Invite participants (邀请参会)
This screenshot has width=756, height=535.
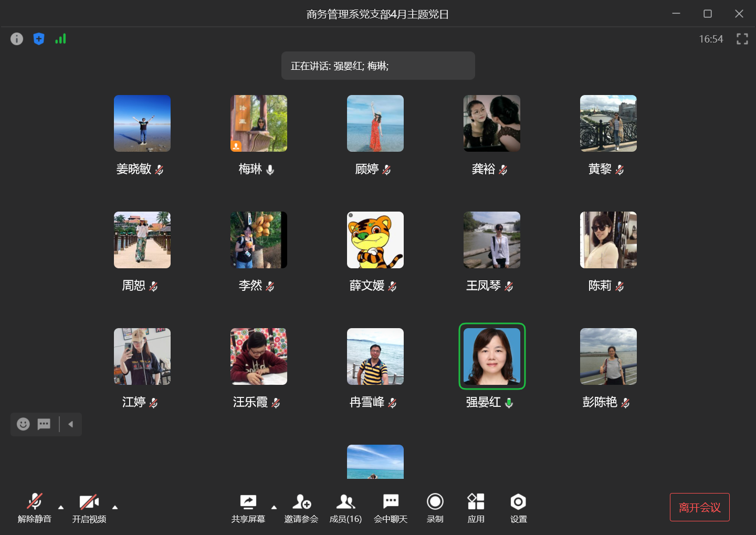coord(301,508)
